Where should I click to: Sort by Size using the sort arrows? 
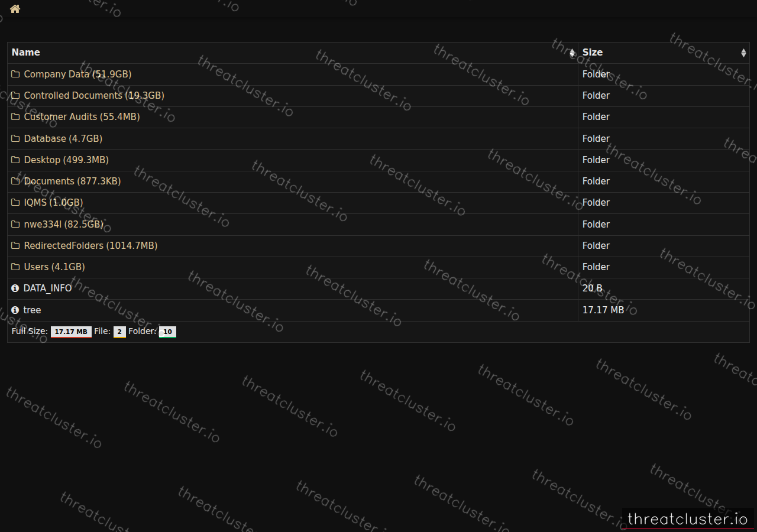click(x=743, y=53)
